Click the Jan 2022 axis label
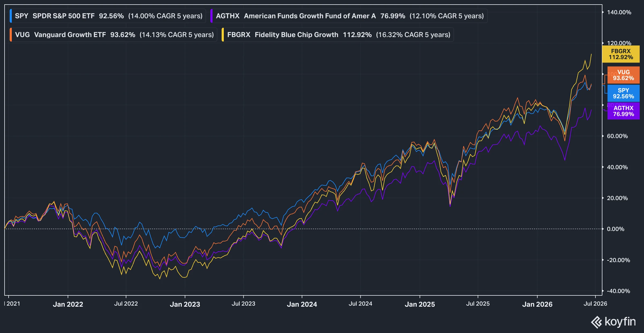The width and height of the screenshot is (644, 333). tap(68, 304)
